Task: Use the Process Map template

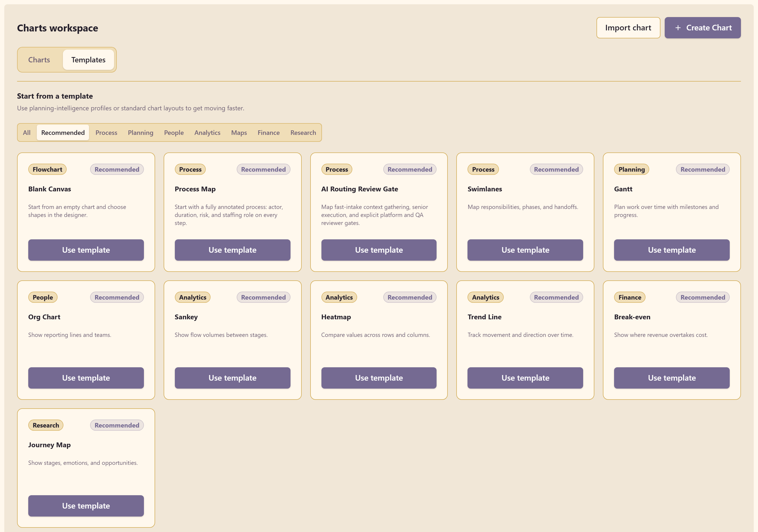Action: click(x=232, y=250)
